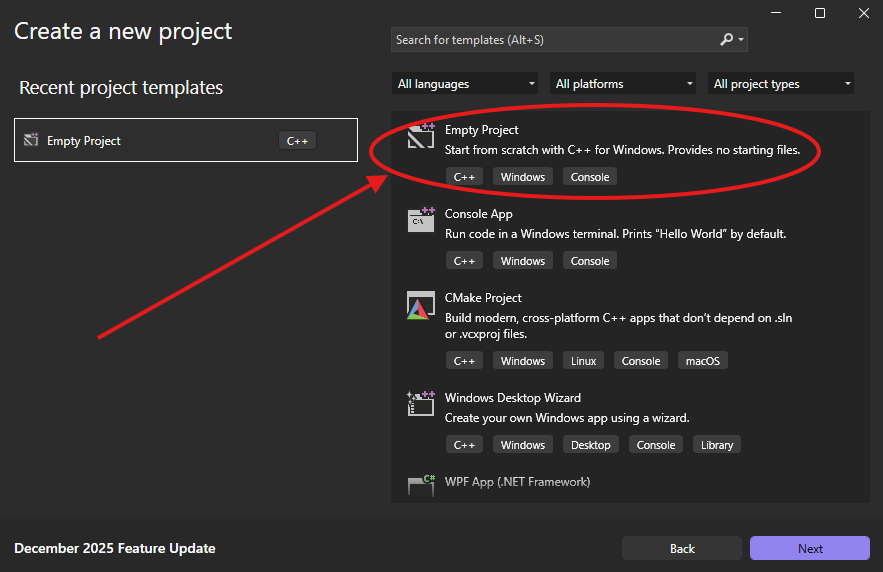Open the search options dropdown arrow
The width and height of the screenshot is (883, 572).
coord(741,39)
